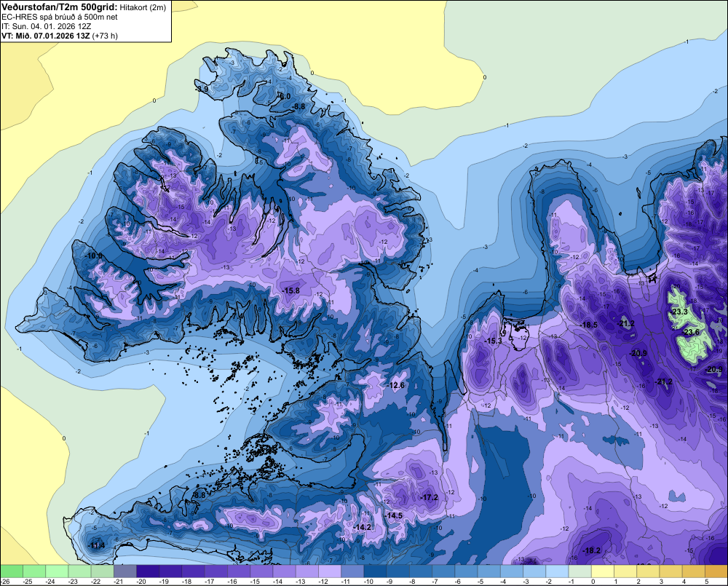Click the '-14.5' temperature value on the map
728x586 pixels.
[394, 516]
